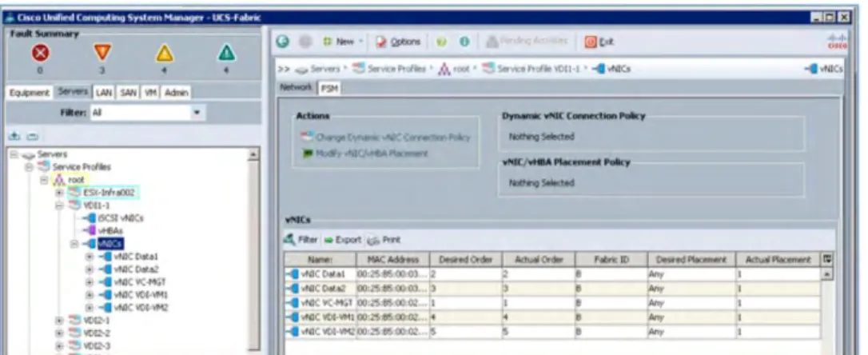Select the vNIC Data2 table row
Screen dimensions: 868x355
[x=554, y=289]
